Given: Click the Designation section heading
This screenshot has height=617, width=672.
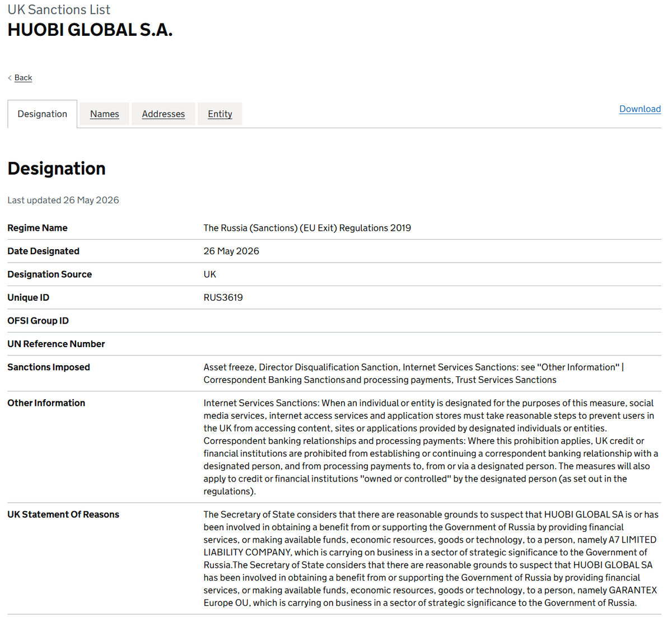Looking at the screenshot, I should click(57, 168).
